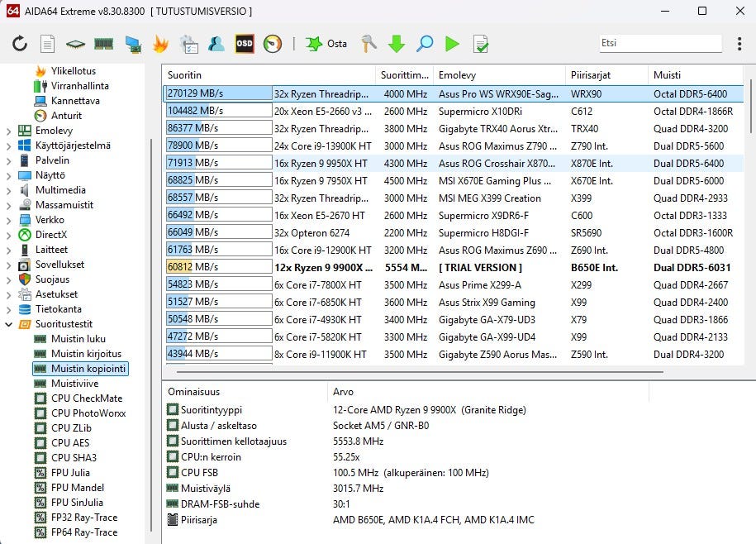Viewport: 756px width, 544px height.
Task: Click the results list horizontal scrollbar
Action: [420, 372]
